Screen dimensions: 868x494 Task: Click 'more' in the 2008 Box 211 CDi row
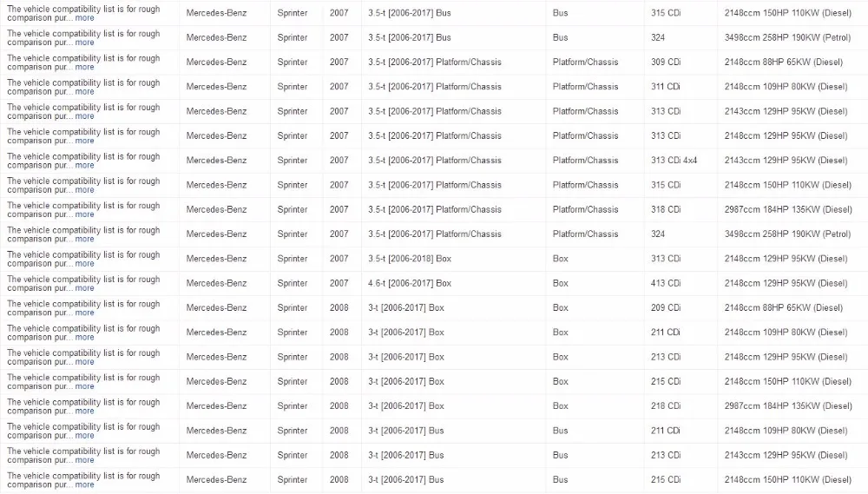[85, 337]
